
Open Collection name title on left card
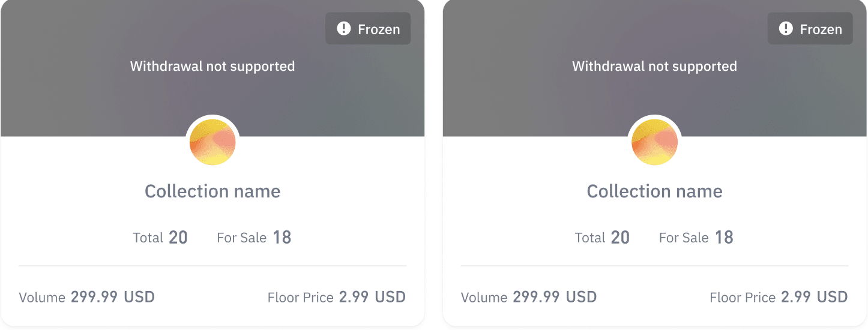[212, 191]
